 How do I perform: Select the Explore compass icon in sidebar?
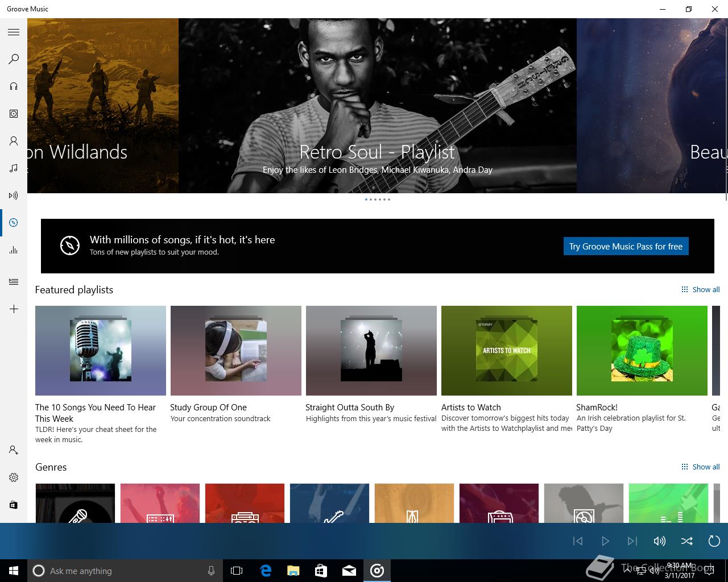(x=14, y=223)
